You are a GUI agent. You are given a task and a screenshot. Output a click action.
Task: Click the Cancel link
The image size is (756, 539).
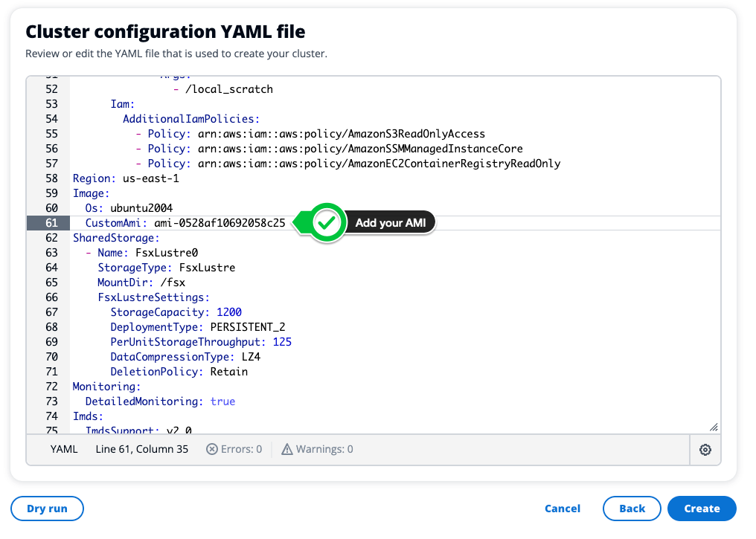click(x=562, y=509)
